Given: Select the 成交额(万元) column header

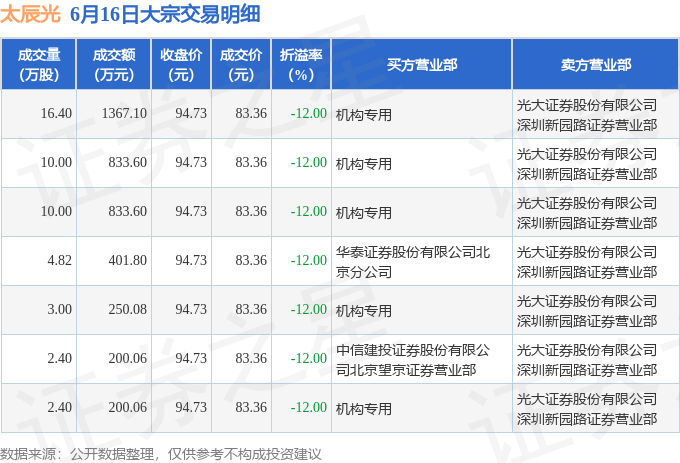Looking at the screenshot, I should point(114,65).
